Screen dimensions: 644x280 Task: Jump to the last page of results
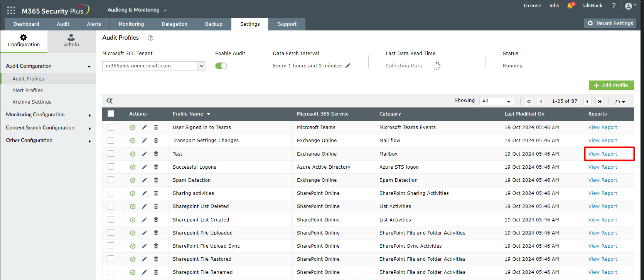(600, 101)
